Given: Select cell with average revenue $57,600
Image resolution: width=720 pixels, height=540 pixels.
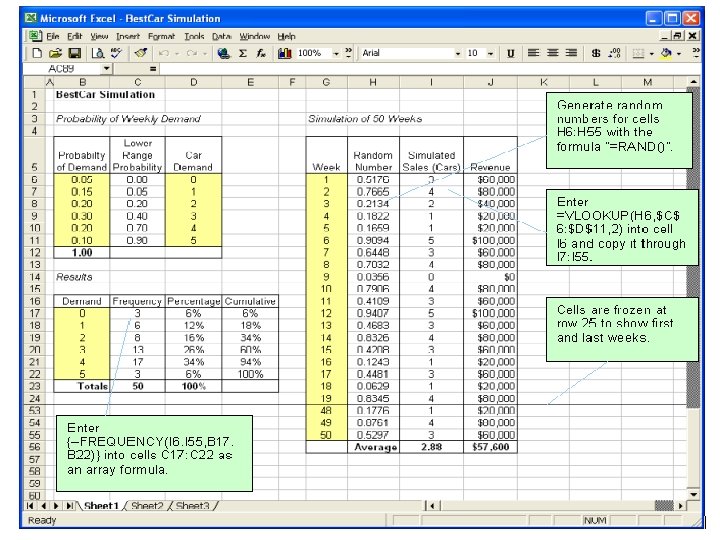Looking at the screenshot, I should pyautogui.click(x=490, y=447).
